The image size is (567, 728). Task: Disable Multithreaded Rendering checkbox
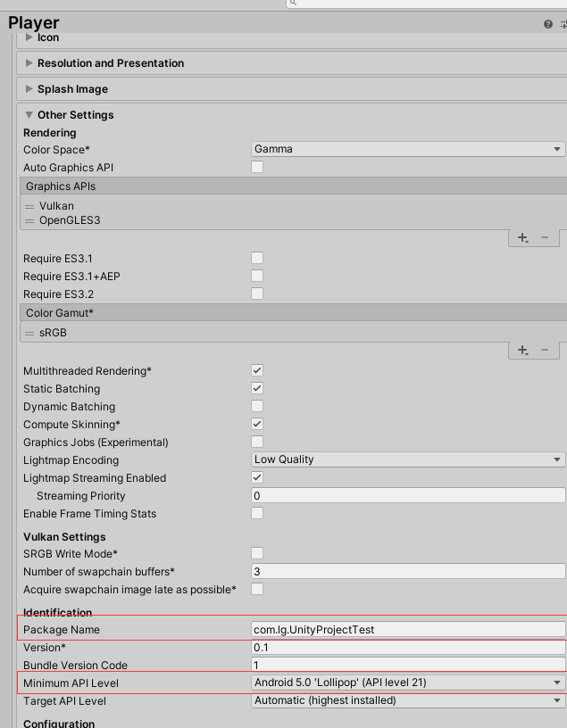point(257,370)
